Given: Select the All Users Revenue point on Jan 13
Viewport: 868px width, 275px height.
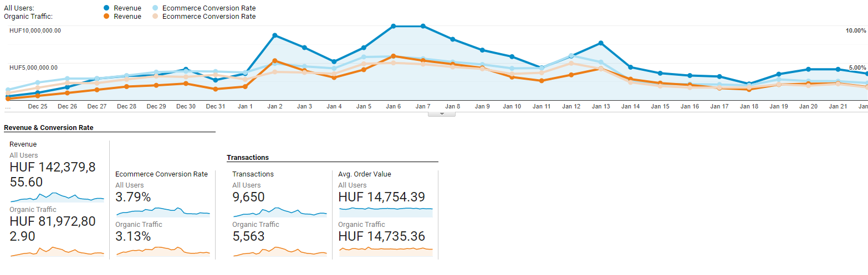Looking at the screenshot, I should 601,43.
